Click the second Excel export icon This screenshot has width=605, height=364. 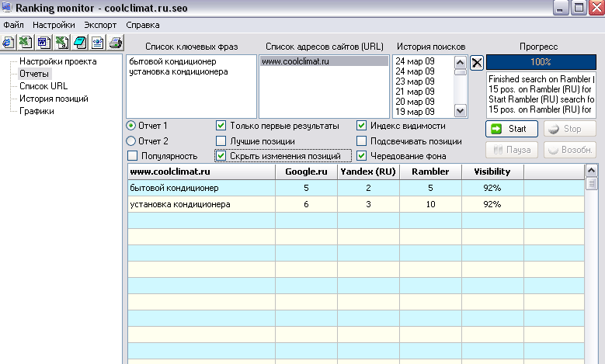pos(61,42)
